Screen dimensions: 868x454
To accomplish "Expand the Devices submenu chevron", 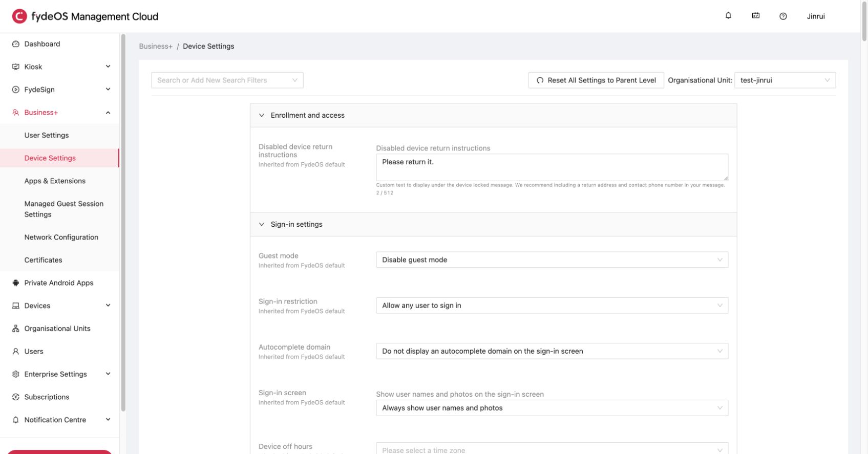I will coord(108,306).
